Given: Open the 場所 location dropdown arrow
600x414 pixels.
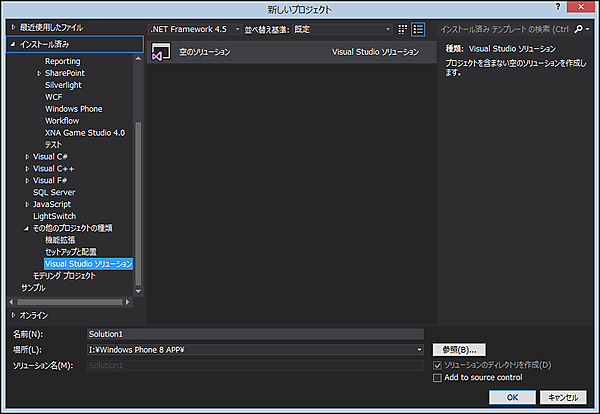Looking at the screenshot, I should point(420,350).
